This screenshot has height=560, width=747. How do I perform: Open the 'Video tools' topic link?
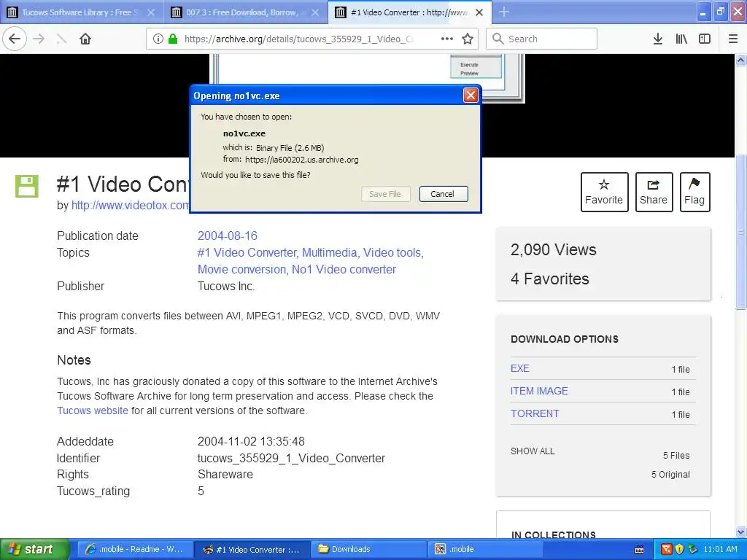pos(392,252)
